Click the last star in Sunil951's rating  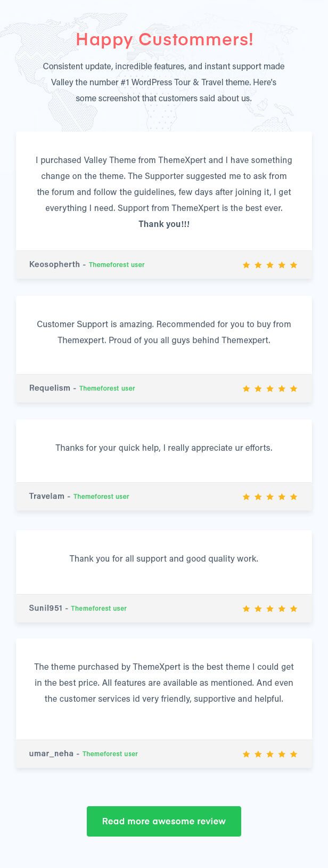293,608
